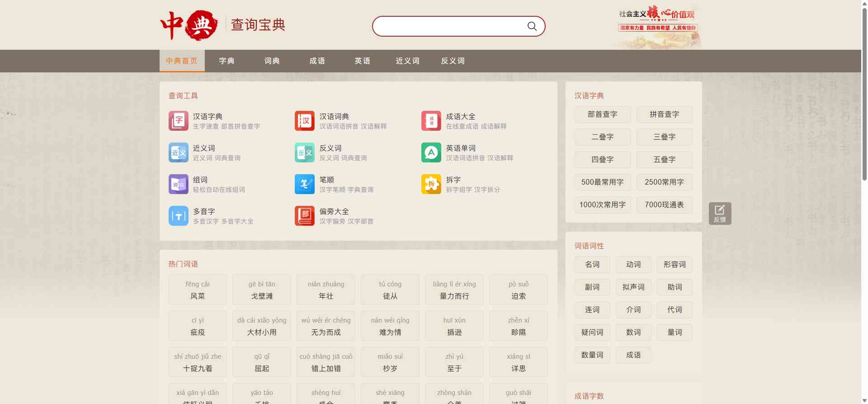Open the 汉语字典 tool icon
This screenshot has width=868, height=404.
[178, 121]
